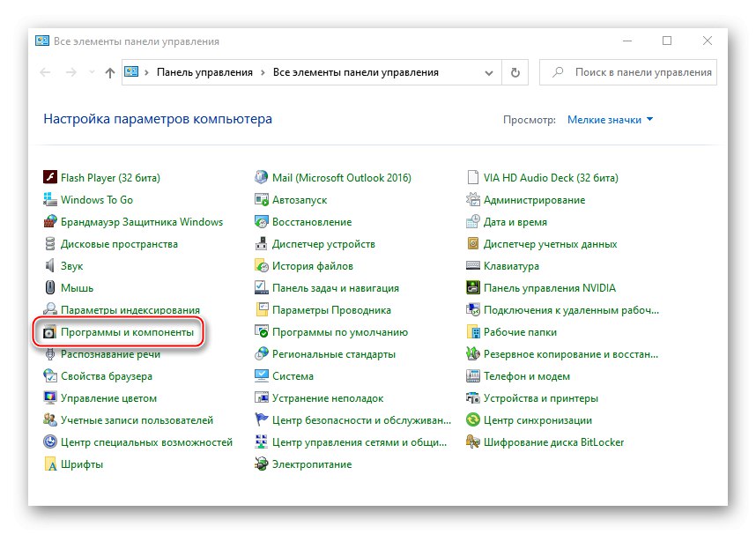Refresh the control panel view

click(x=515, y=73)
